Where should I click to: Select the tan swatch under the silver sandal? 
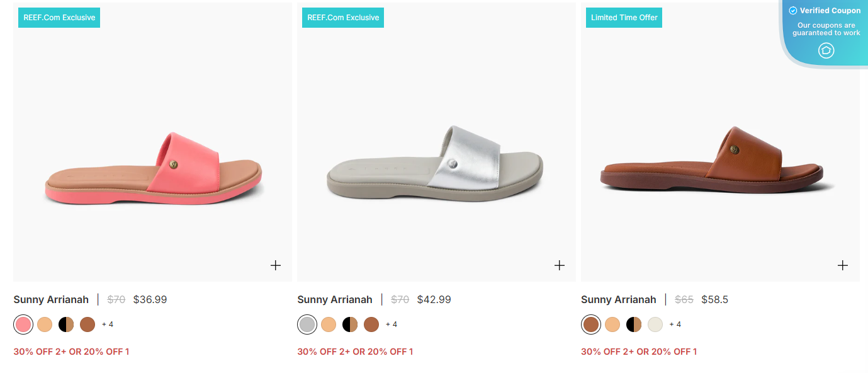(329, 324)
